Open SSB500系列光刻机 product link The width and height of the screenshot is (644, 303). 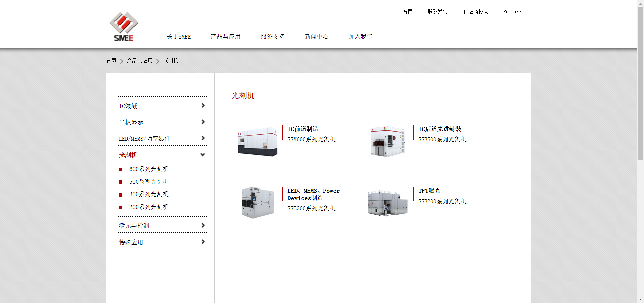click(442, 139)
